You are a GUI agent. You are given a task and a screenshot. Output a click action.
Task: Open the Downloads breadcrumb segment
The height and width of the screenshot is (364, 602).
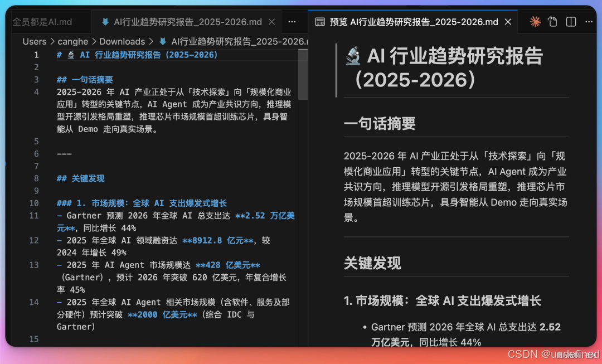click(122, 41)
